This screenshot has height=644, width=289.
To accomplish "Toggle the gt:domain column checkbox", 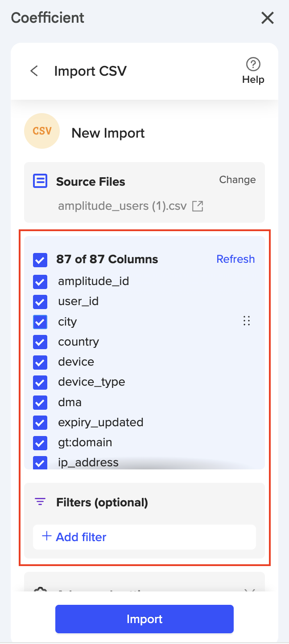I will pyautogui.click(x=40, y=443).
